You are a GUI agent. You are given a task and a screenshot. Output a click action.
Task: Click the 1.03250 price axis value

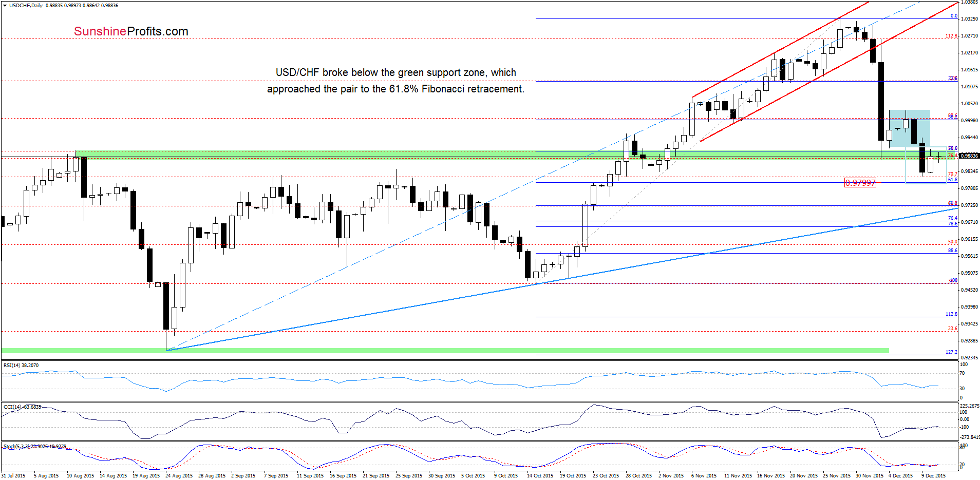coord(969,19)
